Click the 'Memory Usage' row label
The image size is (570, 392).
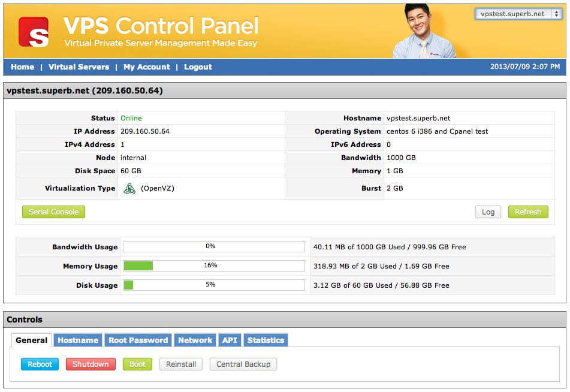(x=90, y=266)
